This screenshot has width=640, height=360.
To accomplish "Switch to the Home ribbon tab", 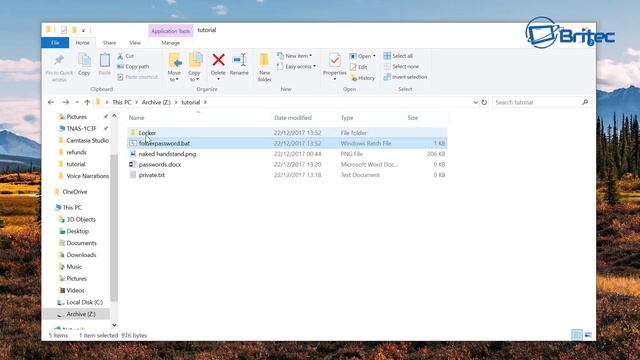I will (x=82, y=43).
